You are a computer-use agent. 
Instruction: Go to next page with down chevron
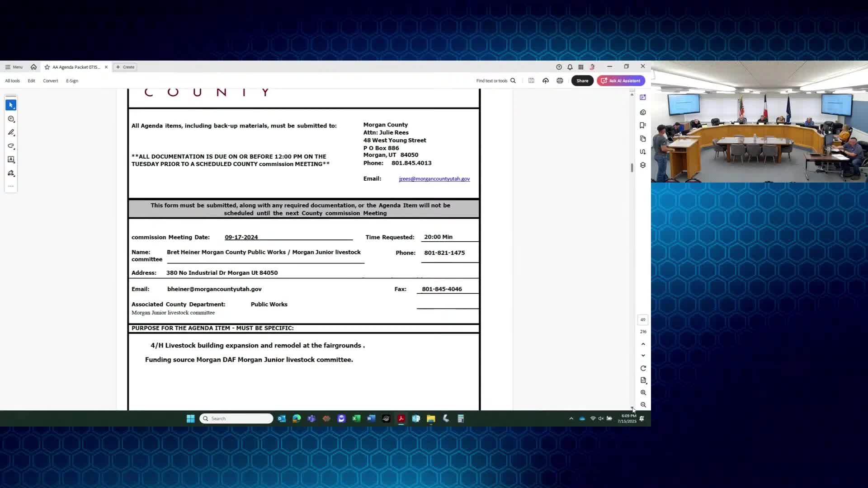643,356
